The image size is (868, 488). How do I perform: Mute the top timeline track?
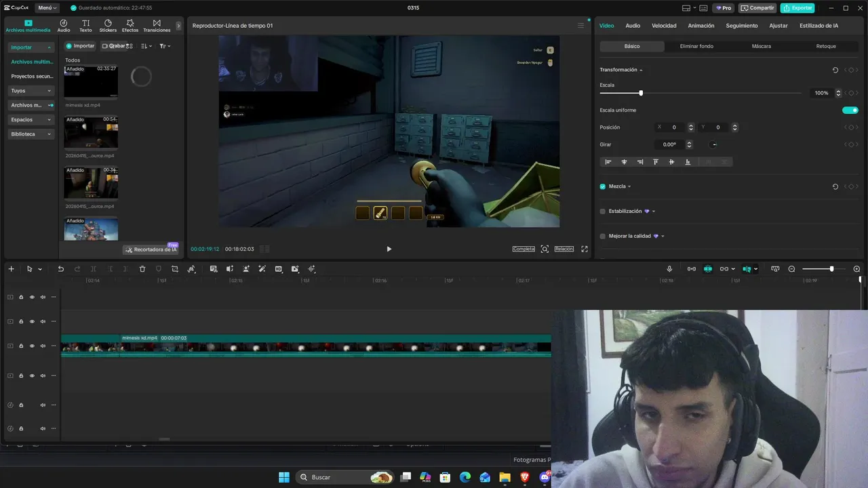pyautogui.click(x=43, y=297)
